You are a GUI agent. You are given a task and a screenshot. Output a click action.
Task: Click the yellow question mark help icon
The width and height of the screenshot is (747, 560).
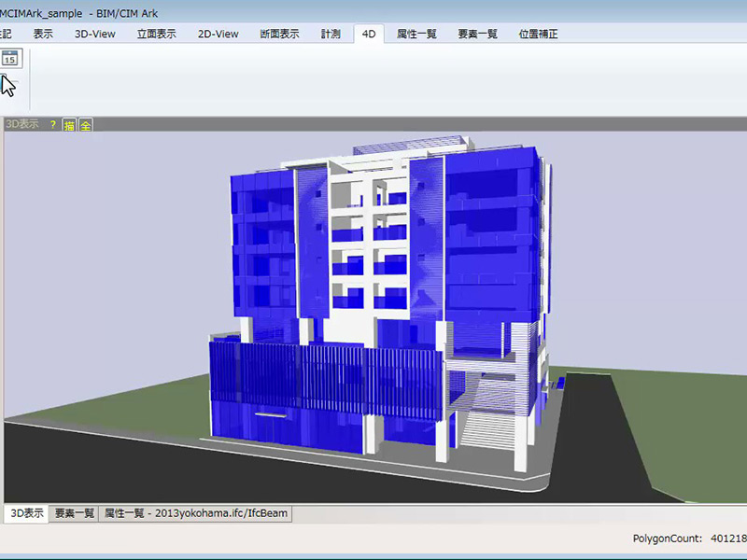coord(53,125)
